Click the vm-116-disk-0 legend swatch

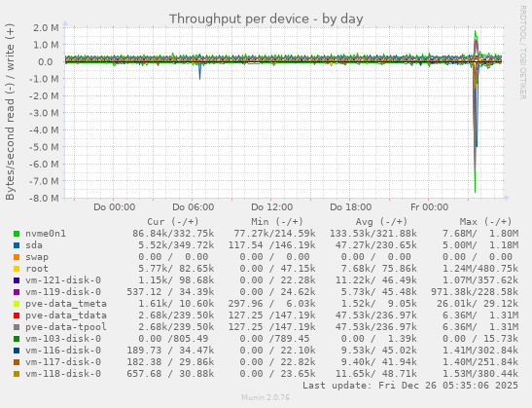pos(17,351)
